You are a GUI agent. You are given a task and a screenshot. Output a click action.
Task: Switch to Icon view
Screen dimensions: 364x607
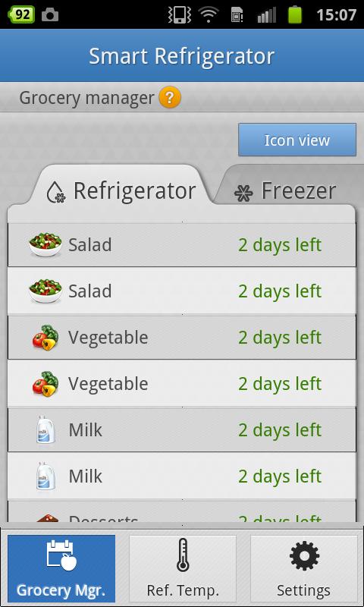[297, 140]
